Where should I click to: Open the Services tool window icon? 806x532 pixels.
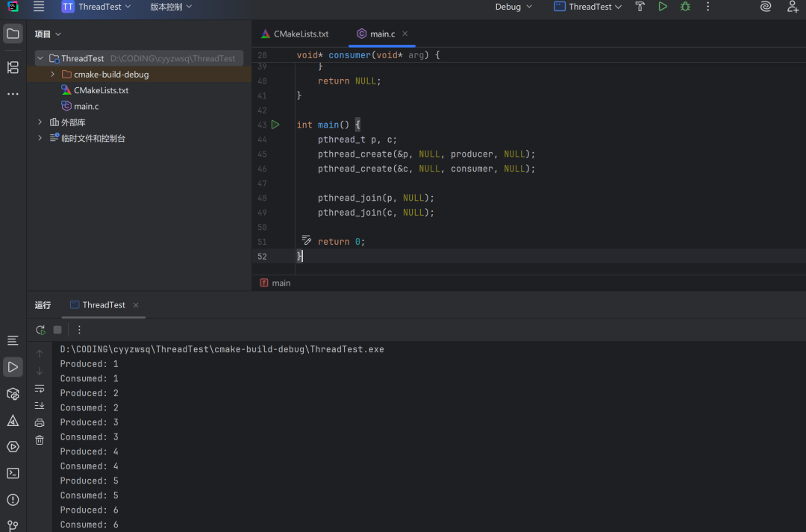13,447
